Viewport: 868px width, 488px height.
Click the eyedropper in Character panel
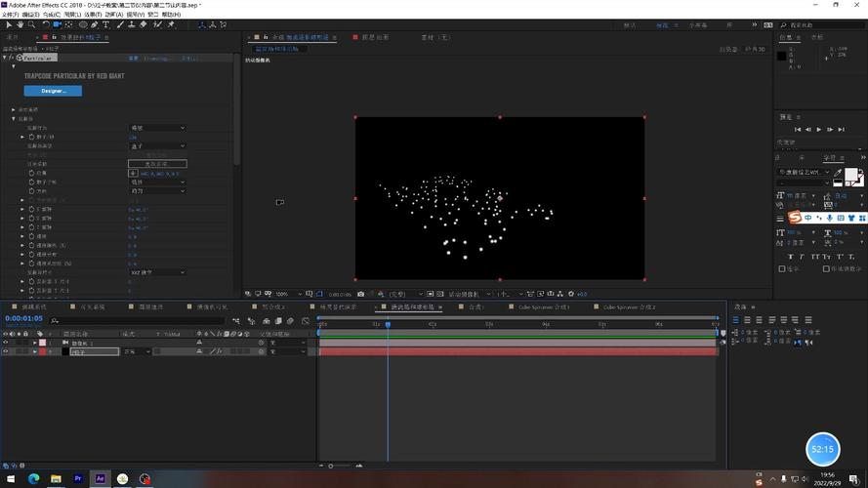tap(838, 173)
